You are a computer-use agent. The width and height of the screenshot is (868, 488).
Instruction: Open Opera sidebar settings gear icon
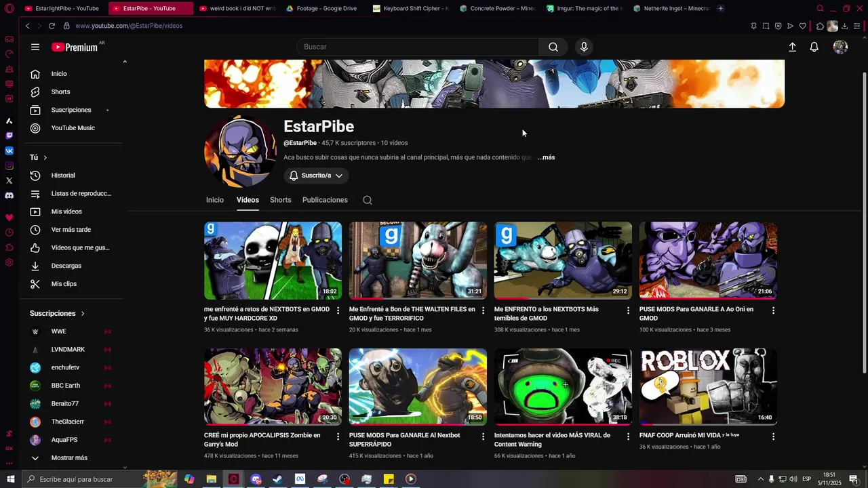(x=9, y=262)
